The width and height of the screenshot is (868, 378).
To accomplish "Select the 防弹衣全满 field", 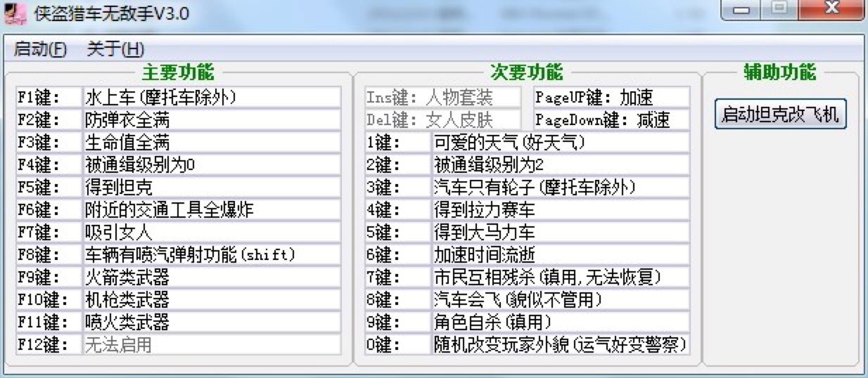I will (212, 119).
